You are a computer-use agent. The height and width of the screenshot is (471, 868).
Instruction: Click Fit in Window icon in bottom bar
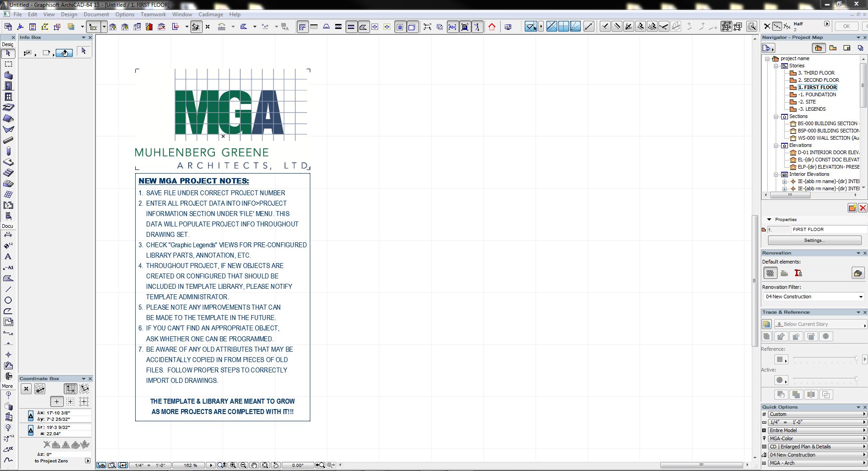(265, 465)
